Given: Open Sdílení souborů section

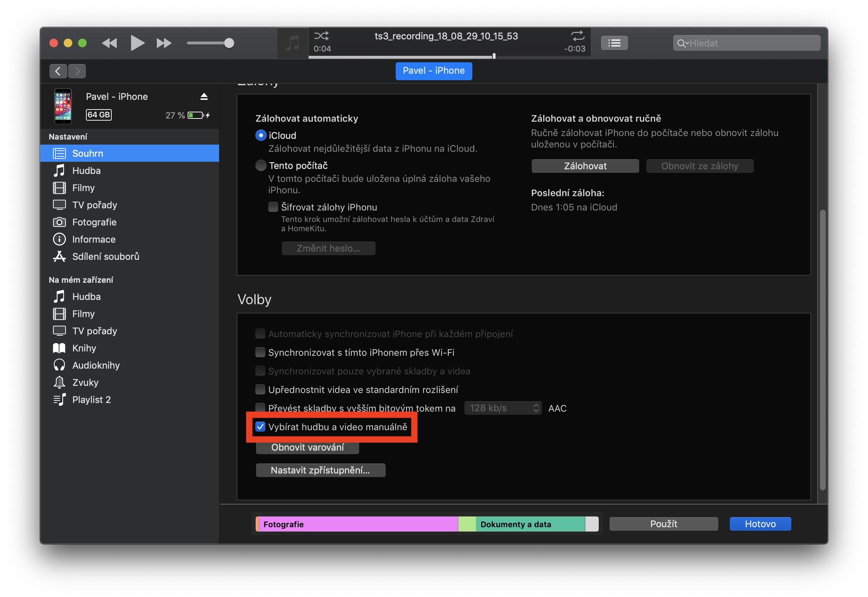Looking at the screenshot, I should 130,257.
